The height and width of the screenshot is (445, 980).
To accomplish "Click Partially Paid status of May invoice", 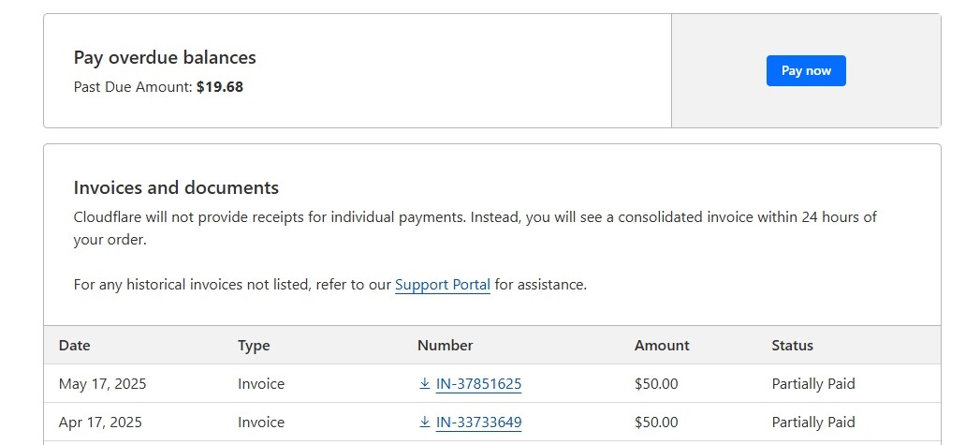I will 813,384.
